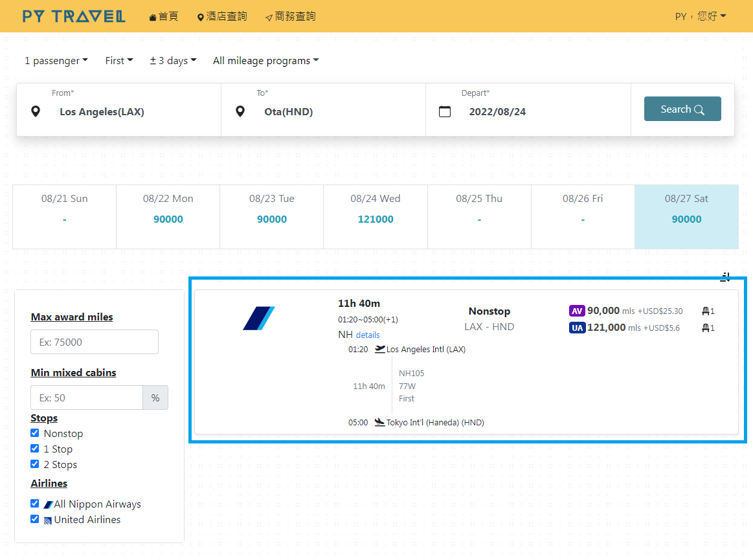
Task: Open the All mileage programs dropdown
Action: click(x=266, y=60)
